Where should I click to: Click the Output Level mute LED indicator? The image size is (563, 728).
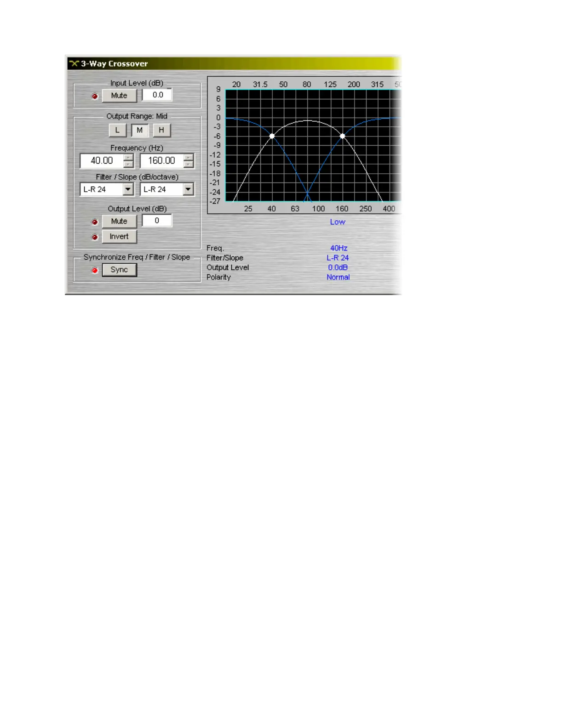(95, 222)
